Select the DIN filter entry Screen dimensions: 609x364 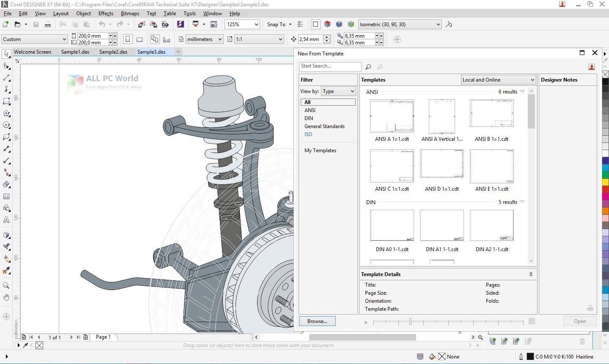tap(309, 118)
